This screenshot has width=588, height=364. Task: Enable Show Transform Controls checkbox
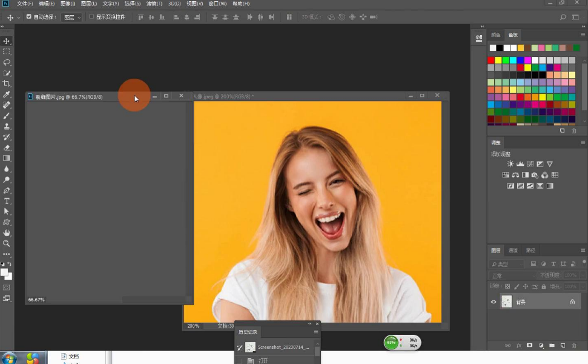coord(91,17)
